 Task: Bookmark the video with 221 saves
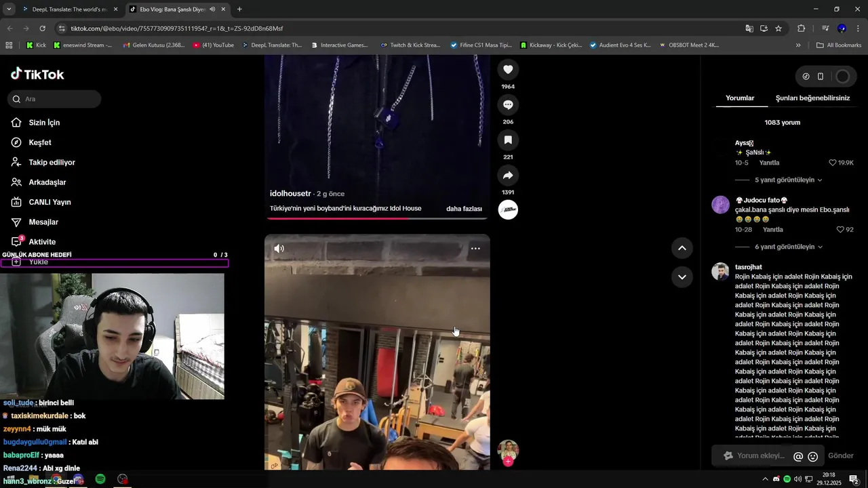tap(508, 140)
